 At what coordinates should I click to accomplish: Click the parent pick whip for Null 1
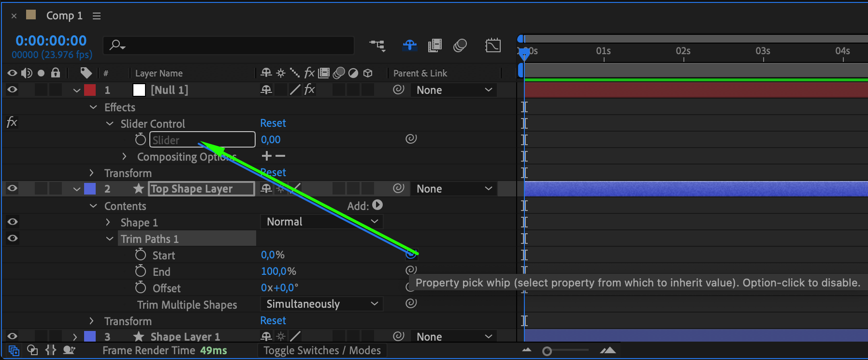point(398,90)
